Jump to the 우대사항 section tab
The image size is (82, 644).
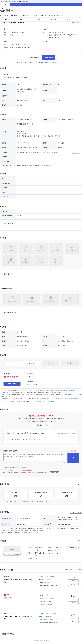[38, 20]
